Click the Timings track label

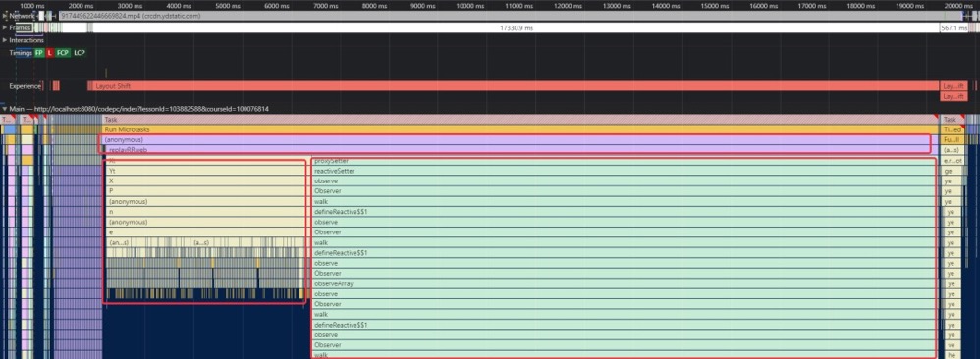pyautogui.click(x=21, y=53)
